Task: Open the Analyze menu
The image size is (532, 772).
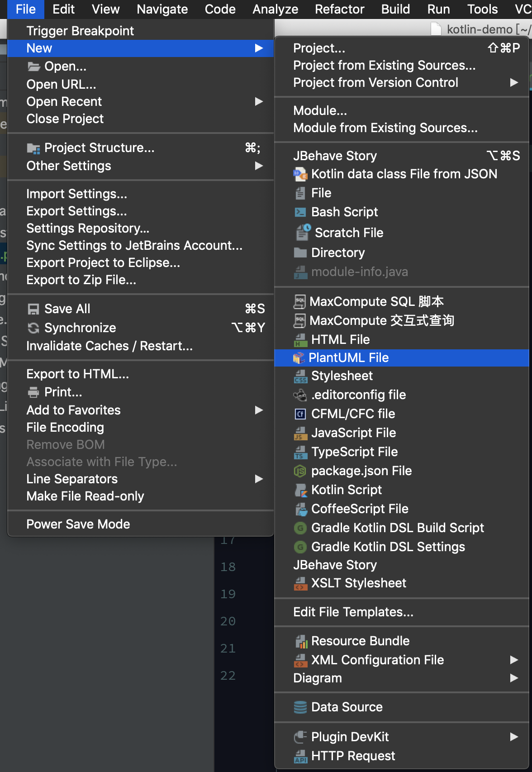Action: click(275, 9)
